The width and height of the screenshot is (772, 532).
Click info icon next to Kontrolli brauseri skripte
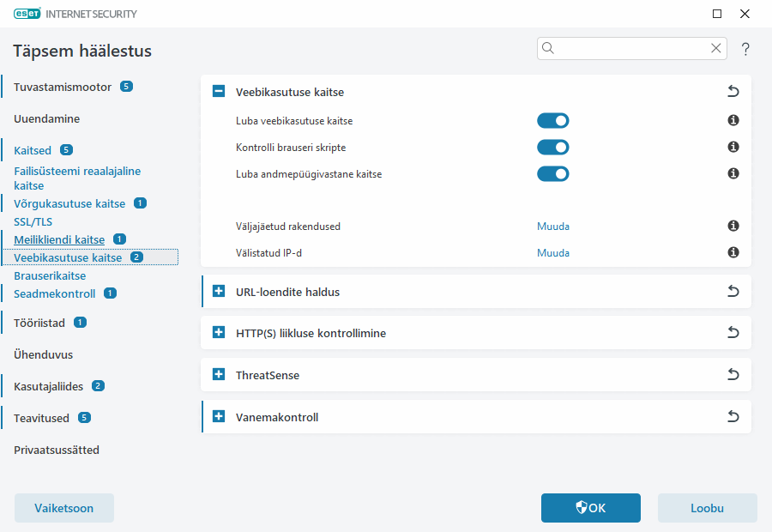tap(733, 147)
